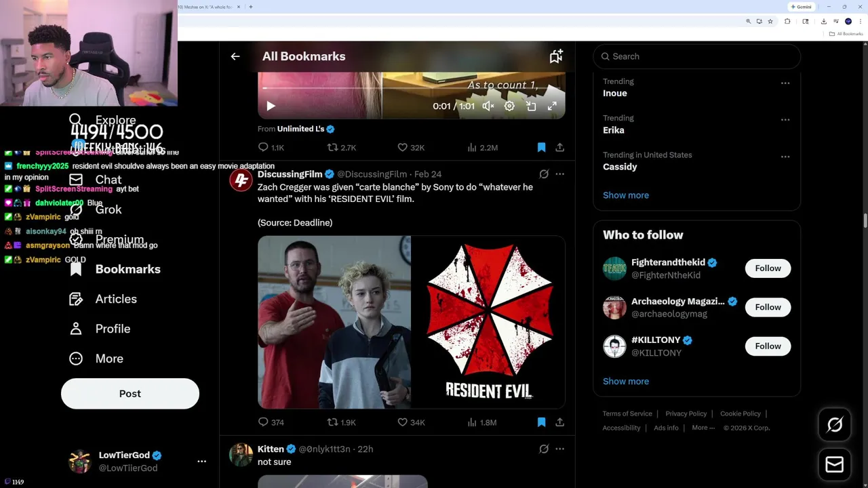
Task: Go to Bookmarks in the sidebar
Action: pyautogui.click(x=115, y=269)
